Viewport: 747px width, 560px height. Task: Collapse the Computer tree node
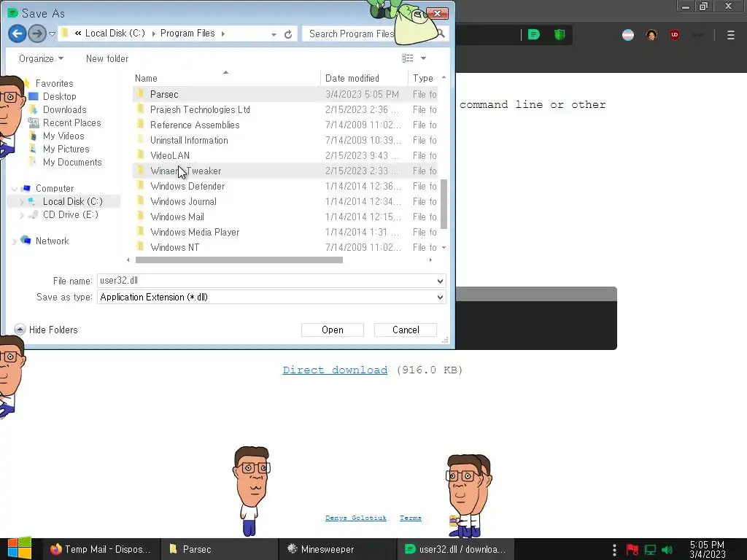[14, 189]
